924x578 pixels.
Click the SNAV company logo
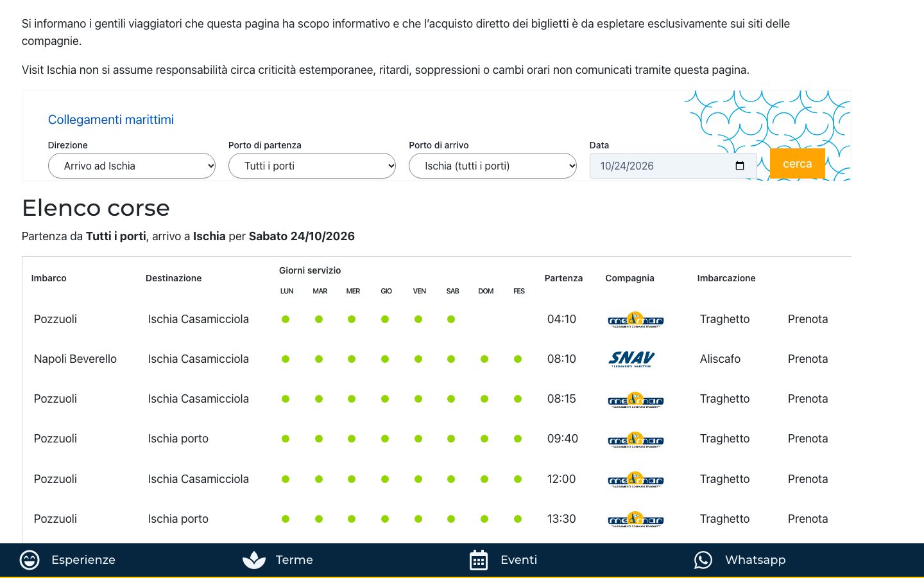(631, 359)
